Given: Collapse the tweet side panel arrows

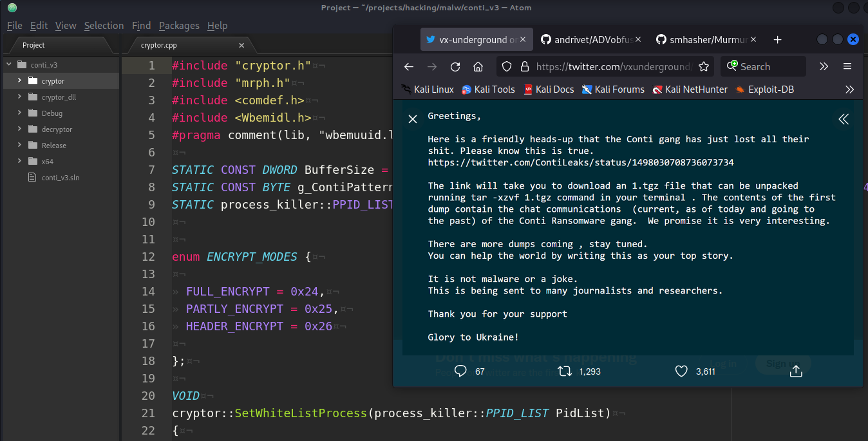Looking at the screenshot, I should click(843, 118).
